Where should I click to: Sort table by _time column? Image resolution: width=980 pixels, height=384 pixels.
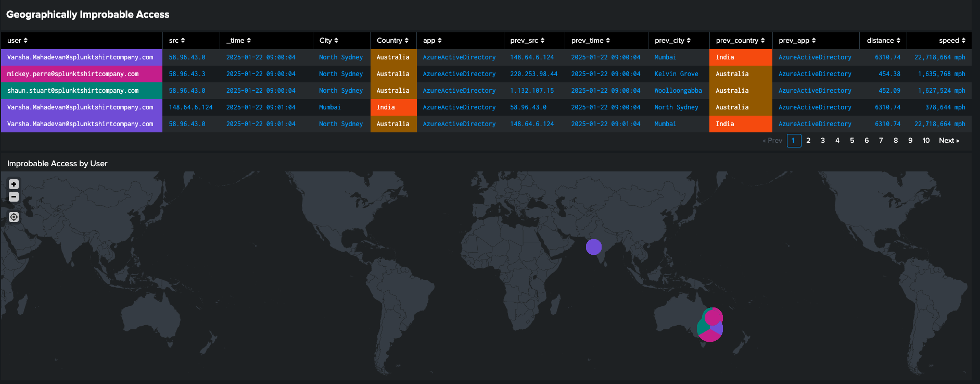239,41
